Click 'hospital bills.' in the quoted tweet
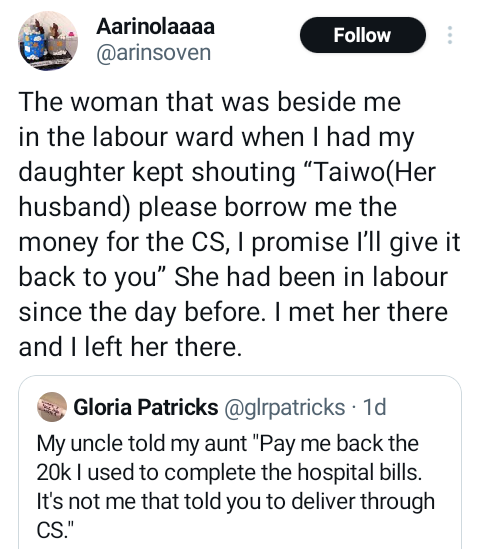479x549 pixels. coord(360,472)
